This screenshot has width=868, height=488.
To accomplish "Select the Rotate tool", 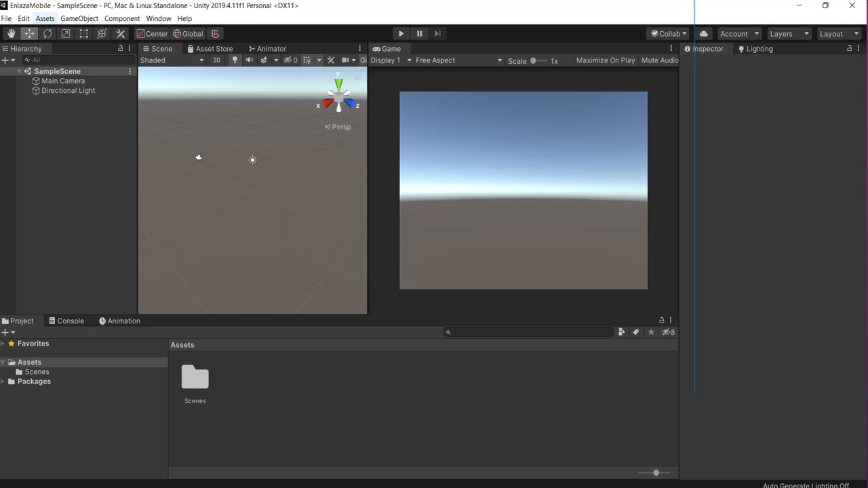I will point(47,34).
